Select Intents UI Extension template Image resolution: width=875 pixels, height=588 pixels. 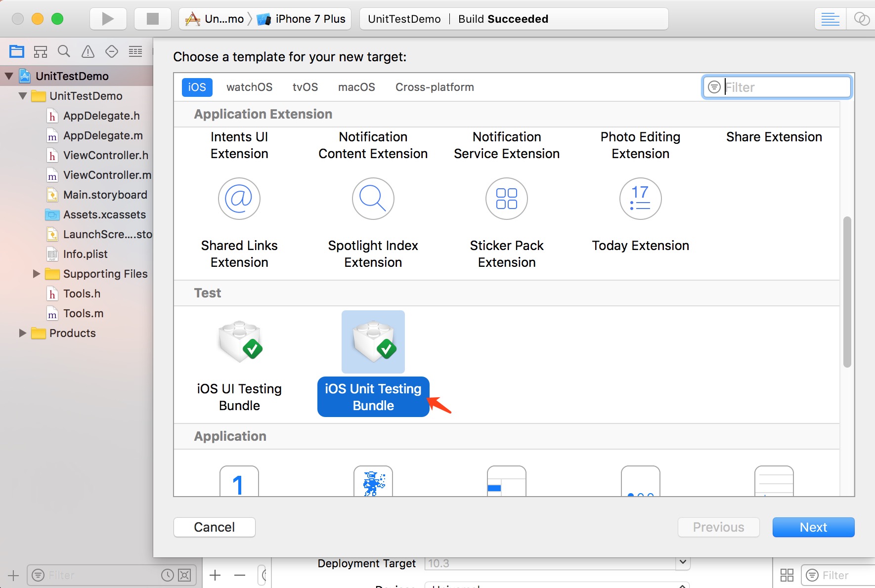click(x=239, y=145)
